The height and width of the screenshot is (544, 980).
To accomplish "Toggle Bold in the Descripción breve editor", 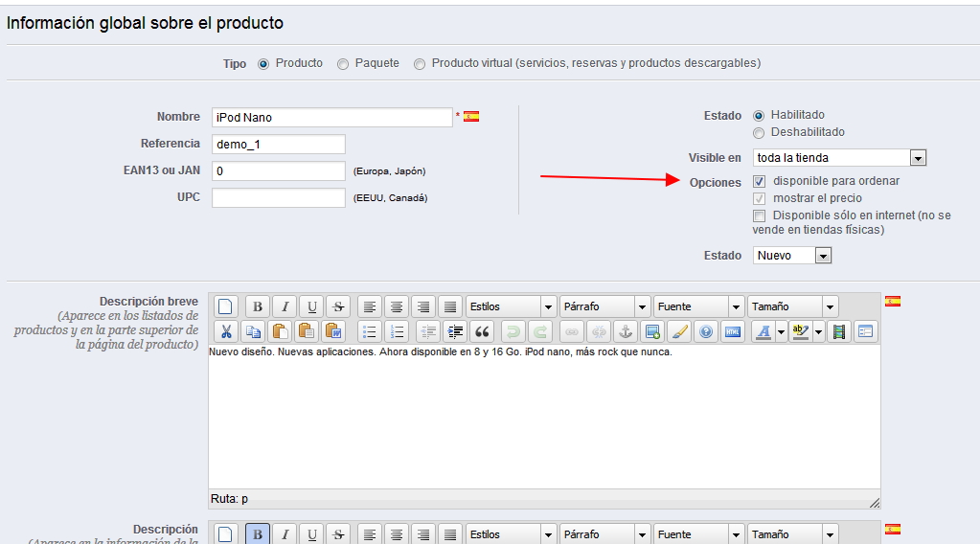I will 257,306.
